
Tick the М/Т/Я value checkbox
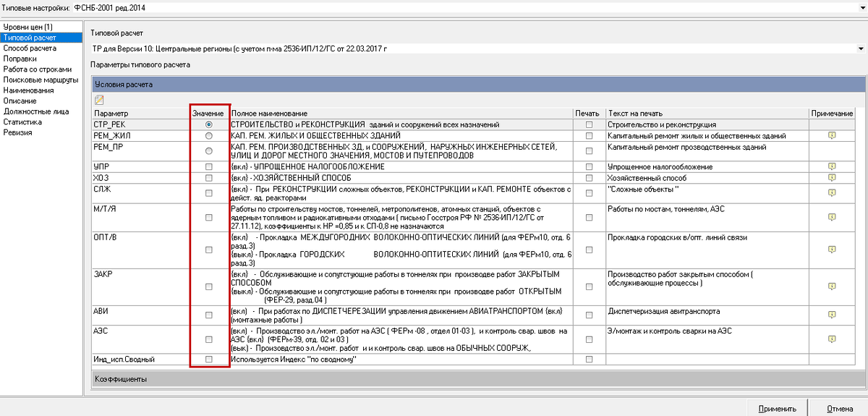pyautogui.click(x=209, y=217)
